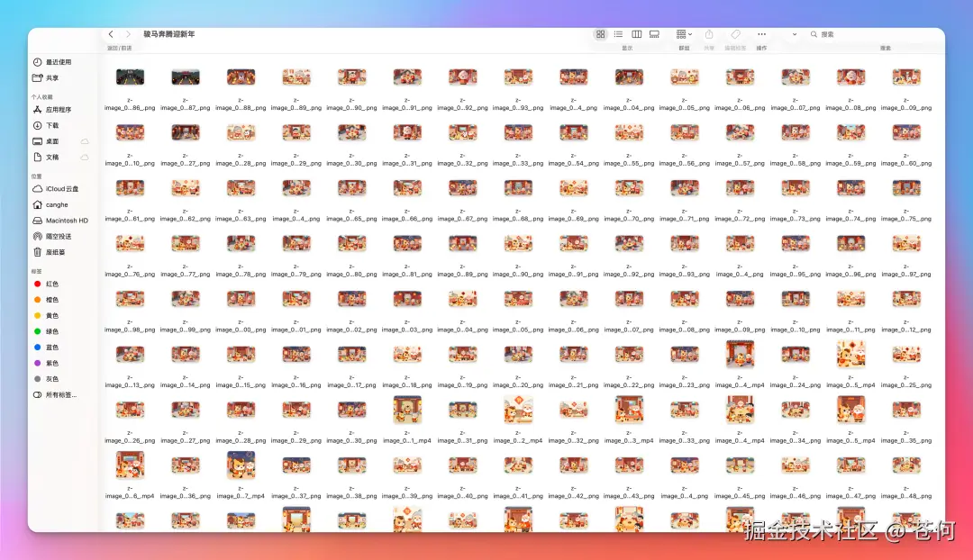The width and height of the screenshot is (973, 560).
Task: Select thumbnail of image_0...87_.png
Action: pos(186,77)
